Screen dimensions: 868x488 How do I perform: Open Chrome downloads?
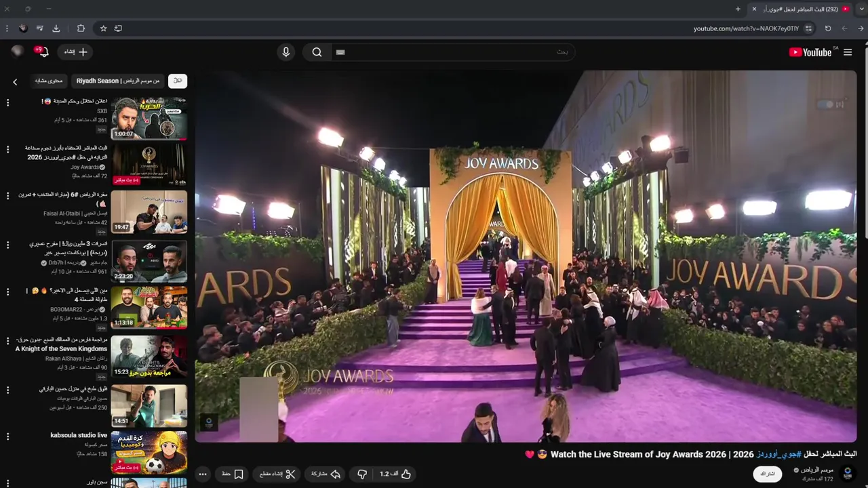56,28
